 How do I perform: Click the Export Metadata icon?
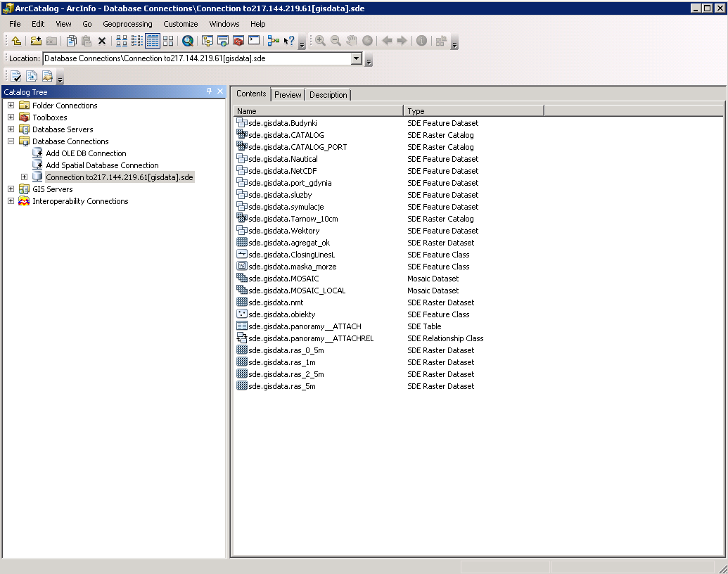(32, 76)
